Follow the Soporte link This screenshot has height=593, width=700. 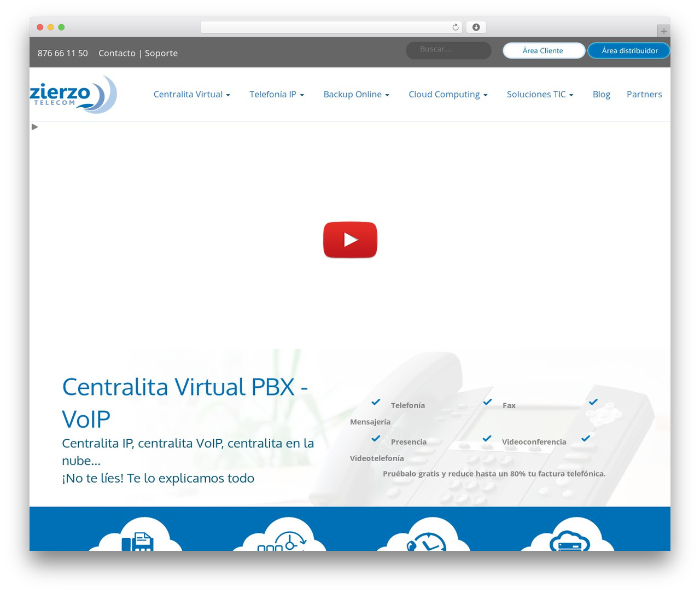[x=161, y=53]
